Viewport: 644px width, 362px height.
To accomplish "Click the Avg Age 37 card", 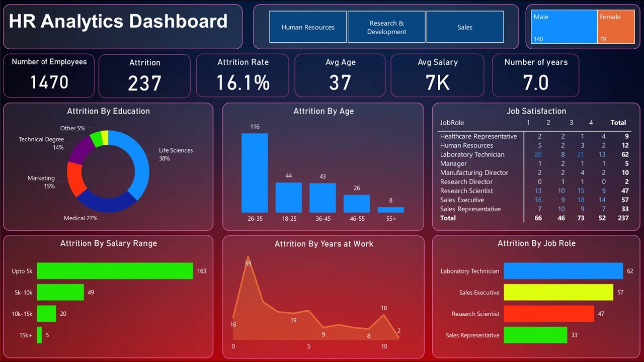I will click(340, 75).
